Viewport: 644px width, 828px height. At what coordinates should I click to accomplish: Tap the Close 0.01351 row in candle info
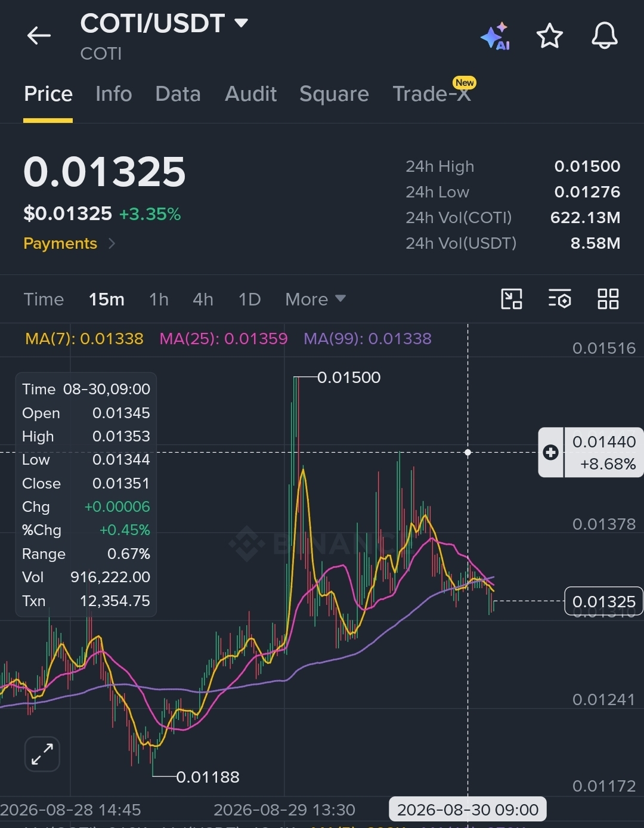point(86,484)
